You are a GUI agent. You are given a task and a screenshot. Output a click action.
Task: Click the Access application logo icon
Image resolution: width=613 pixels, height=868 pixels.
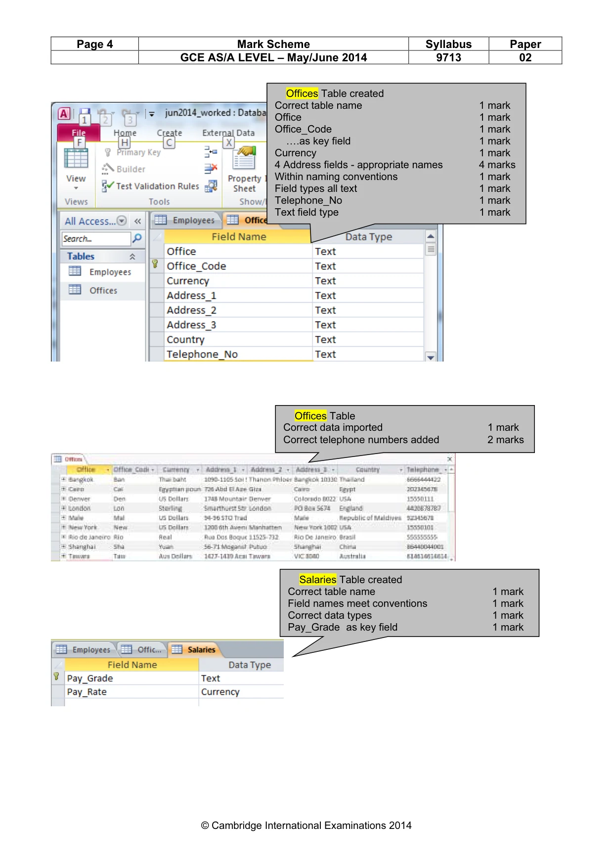(x=64, y=114)
